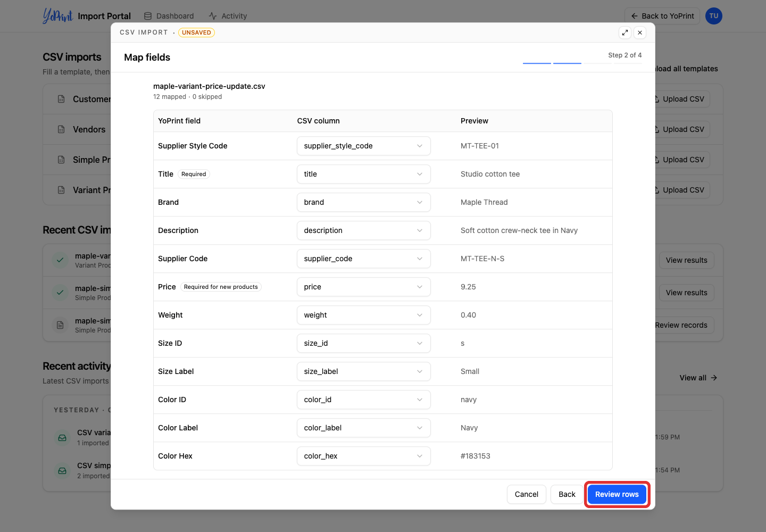Click Upload CSV for Vendors row
Image resolution: width=766 pixels, height=532 pixels.
683,129
